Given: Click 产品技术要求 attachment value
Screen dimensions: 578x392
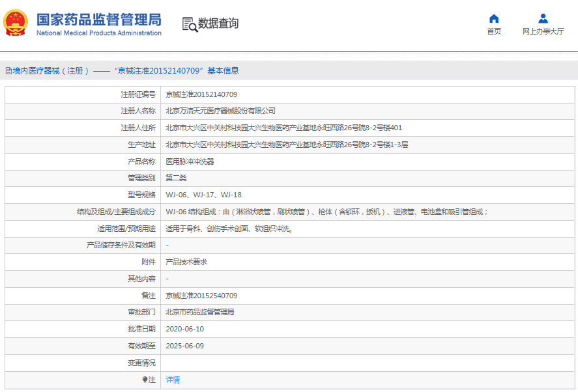Looking at the screenshot, I should (186, 262).
